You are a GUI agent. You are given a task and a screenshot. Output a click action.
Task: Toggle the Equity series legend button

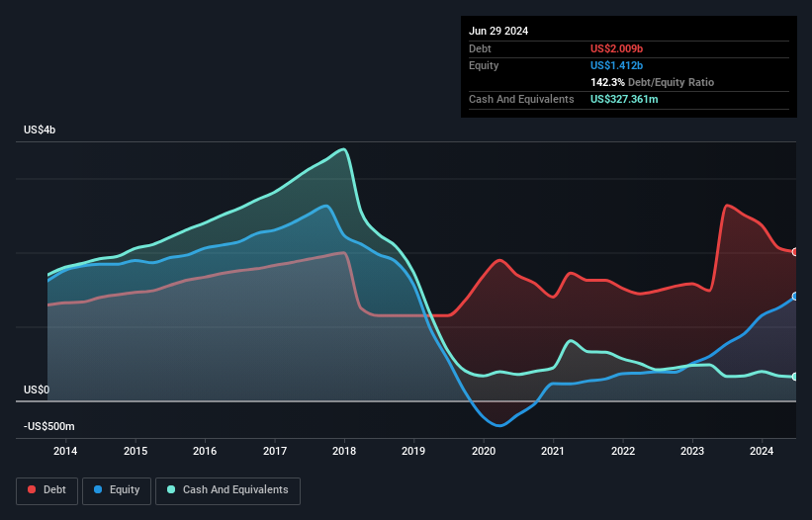click(117, 490)
